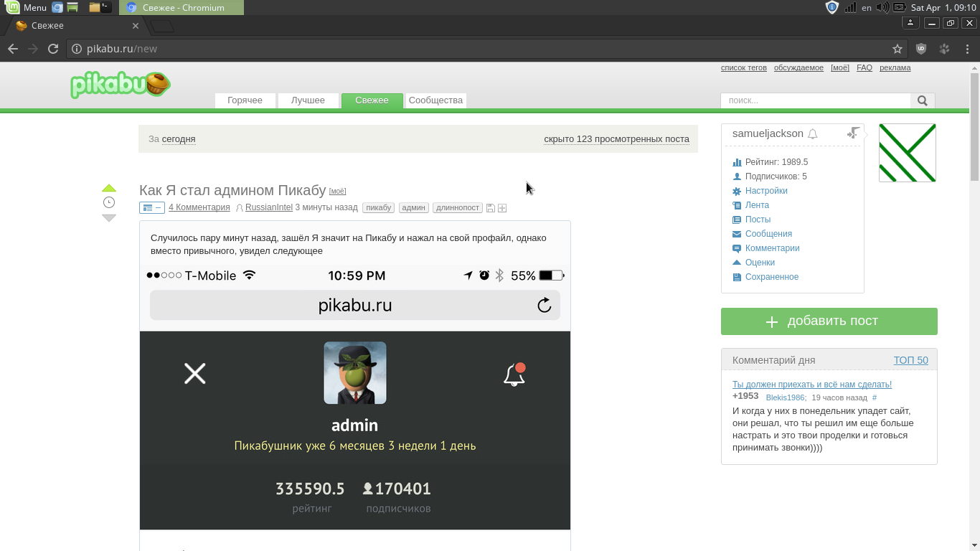Open the 'список тегов' link
The height and width of the screenshot is (551, 980).
click(744, 68)
